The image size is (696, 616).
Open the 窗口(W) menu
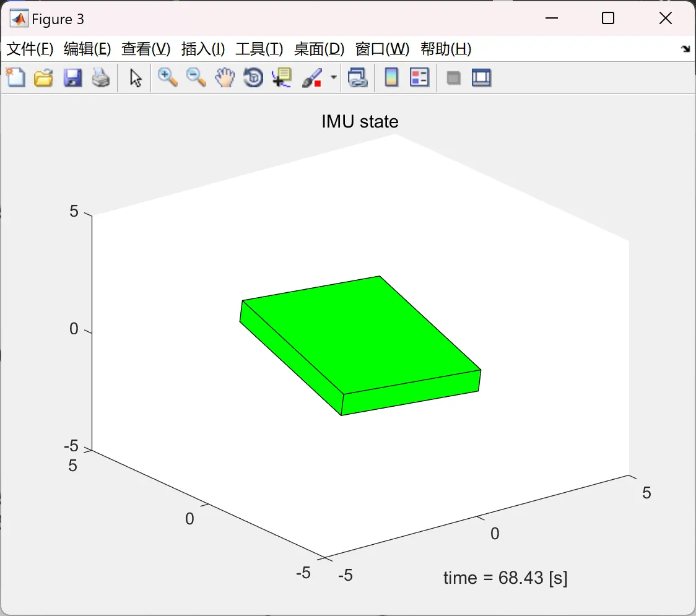[382, 49]
